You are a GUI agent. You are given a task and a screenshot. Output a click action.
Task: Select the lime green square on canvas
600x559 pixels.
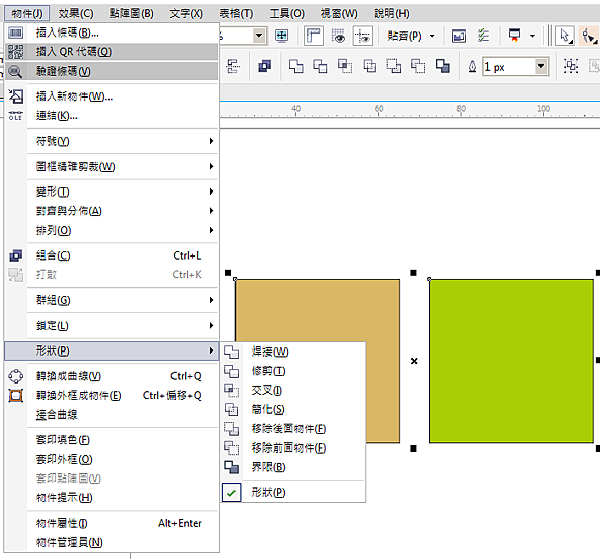pyautogui.click(x=511, y=361)
